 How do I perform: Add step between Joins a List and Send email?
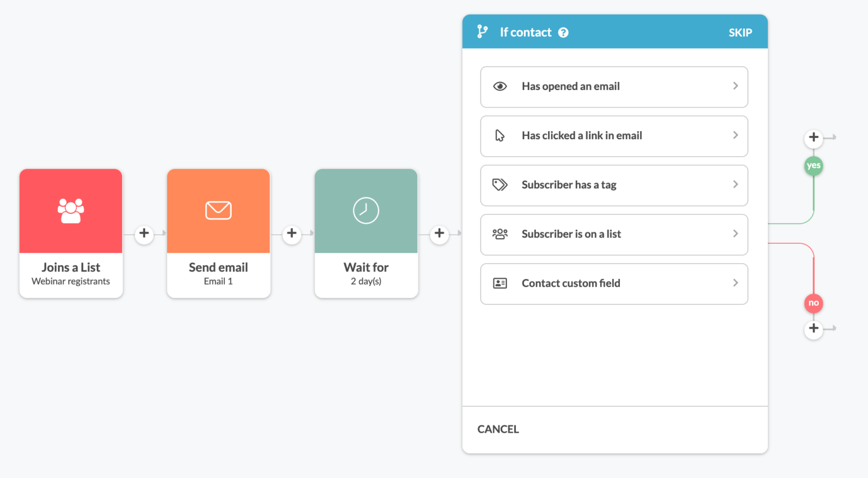pos(144,234)
